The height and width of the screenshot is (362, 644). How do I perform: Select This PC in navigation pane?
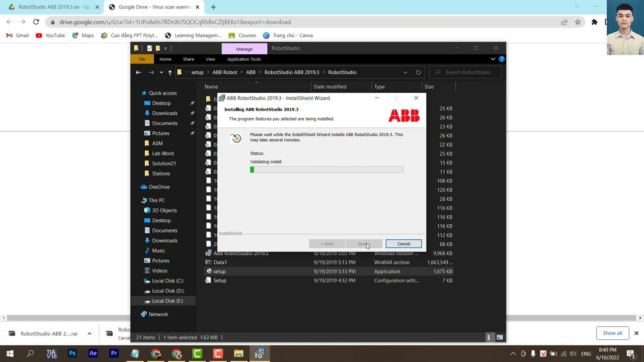156,200
